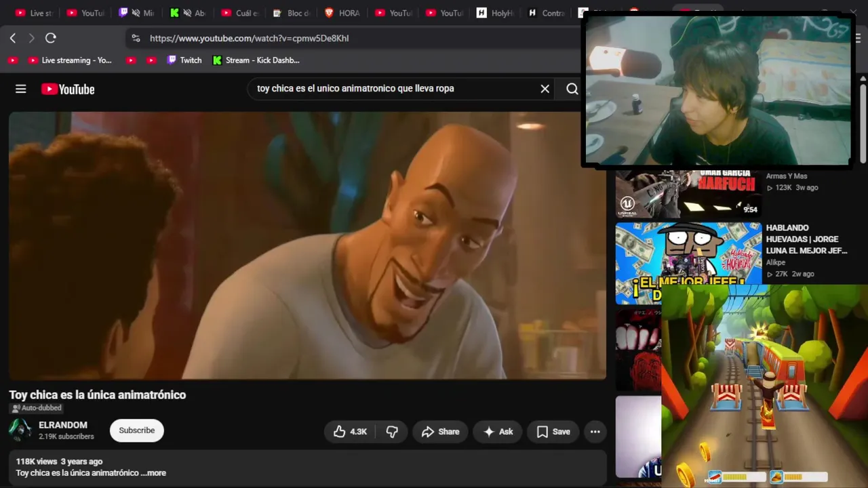Switch to the HolyH tab

coord(495,13)
